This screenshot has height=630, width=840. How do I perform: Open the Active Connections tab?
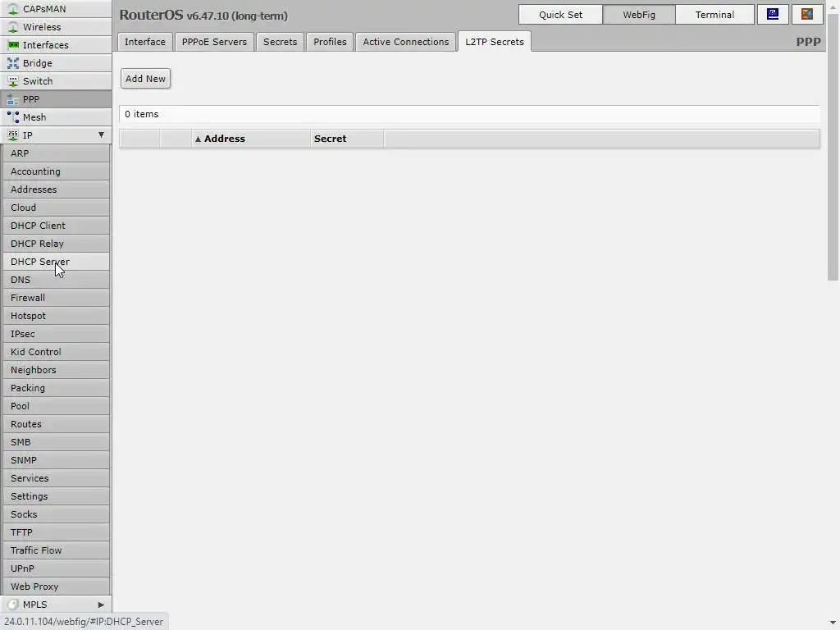pyautogui.click(x=405, y=42)
